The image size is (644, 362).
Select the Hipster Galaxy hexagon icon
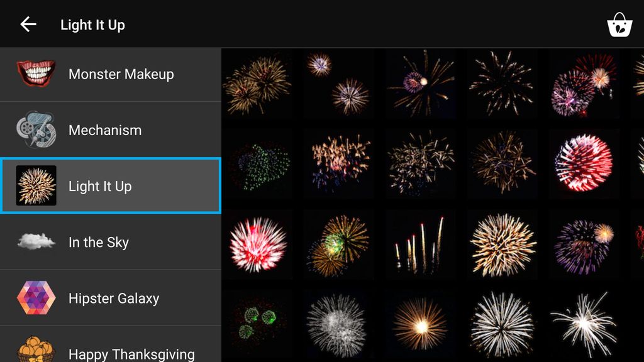pos(36,298)
